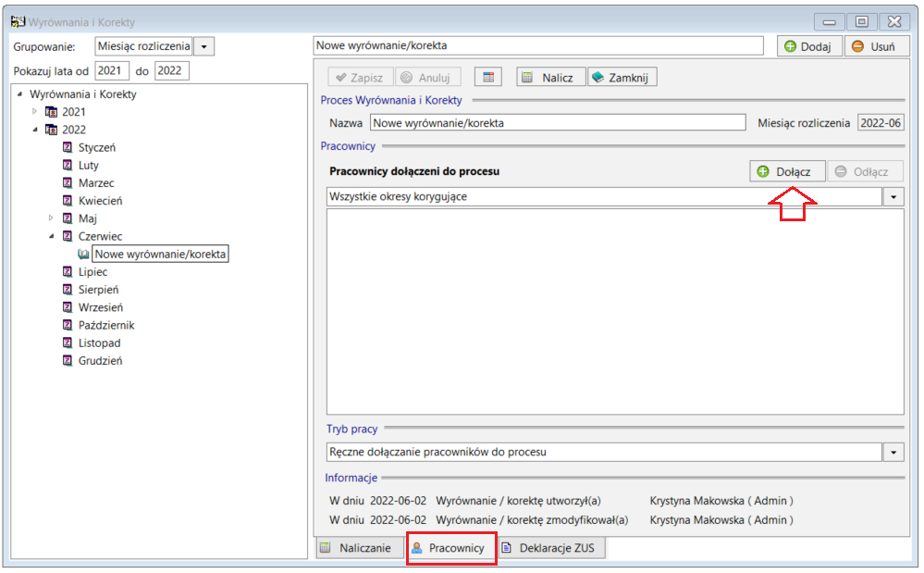924x573 pixels.
Task: Click the Ręczne dołączanie pracowników do procesu combo
Action: [604, 452]
